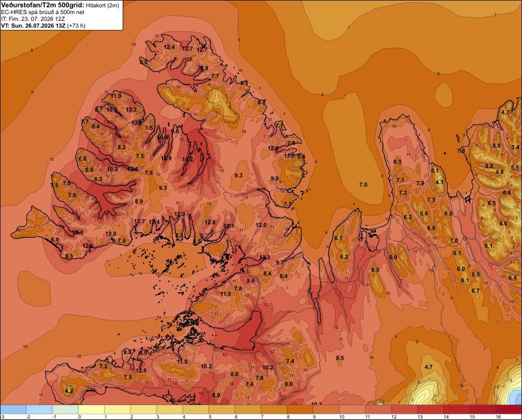Click the dark red 15 to 16 legend swatch
The width and height of the screenshot is (522, 420).
click(483, 409)
